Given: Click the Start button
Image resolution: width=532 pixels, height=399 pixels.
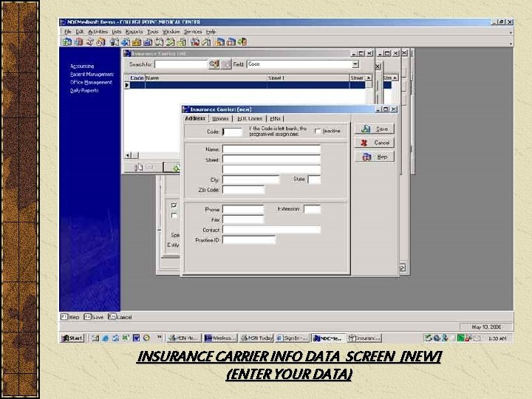Looking at the screenshot, I should (x=72, y=338).
